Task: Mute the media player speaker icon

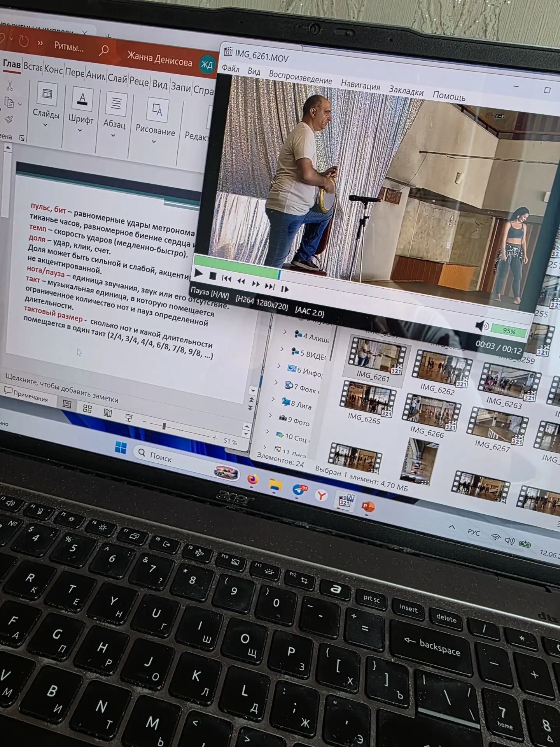Action: [482, 326]
